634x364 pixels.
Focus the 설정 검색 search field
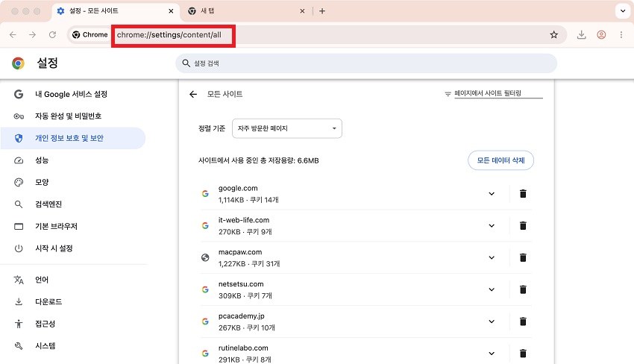[x=366, y=63]
